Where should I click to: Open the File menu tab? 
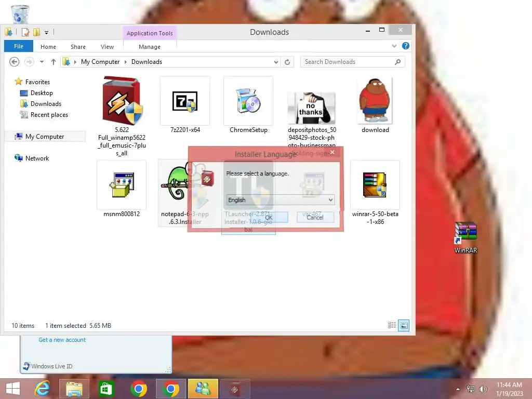pyautogui.click(x=19, y=46)
